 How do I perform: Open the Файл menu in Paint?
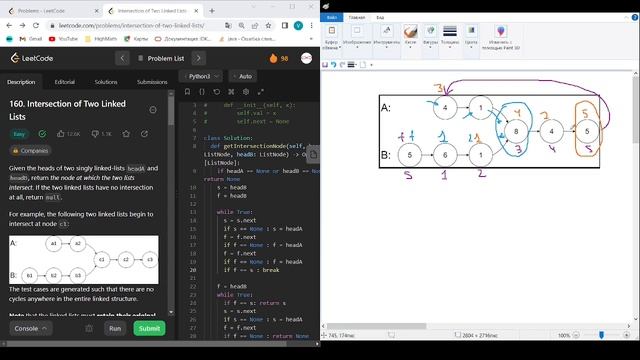click(x=331, y=18)
